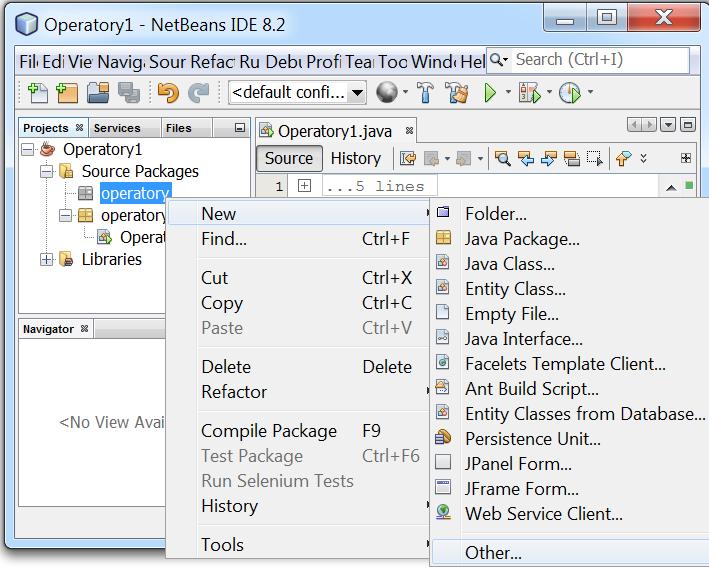Image resolution: width=709 pixels, height=569 pixels.
Task: Open the browser globe dropdown arrow
Action: 405,92
